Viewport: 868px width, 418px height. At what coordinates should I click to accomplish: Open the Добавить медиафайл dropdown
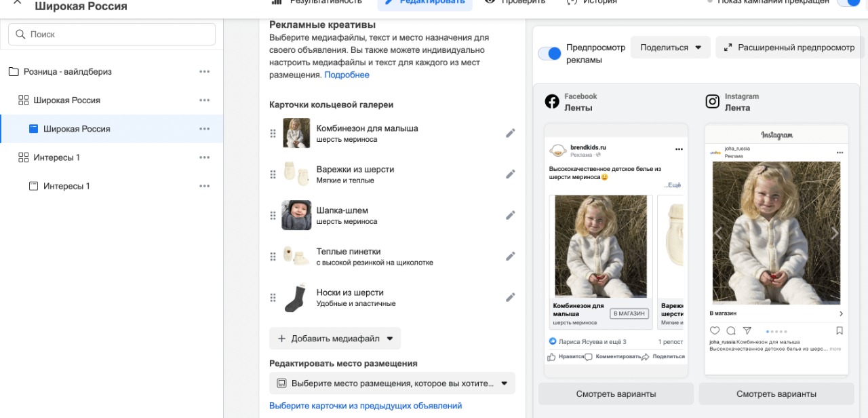tap(335, 339)
